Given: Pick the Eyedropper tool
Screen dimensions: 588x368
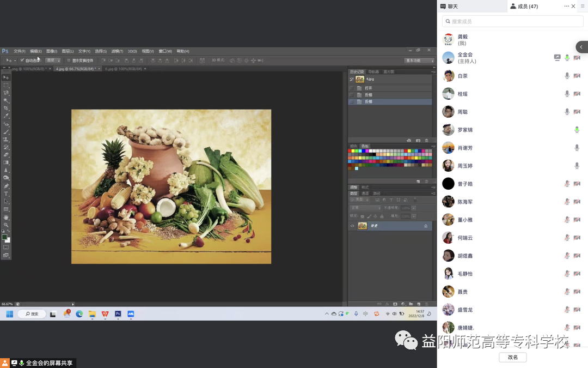Looking at the screenshot, I should (x=6, y=116).
